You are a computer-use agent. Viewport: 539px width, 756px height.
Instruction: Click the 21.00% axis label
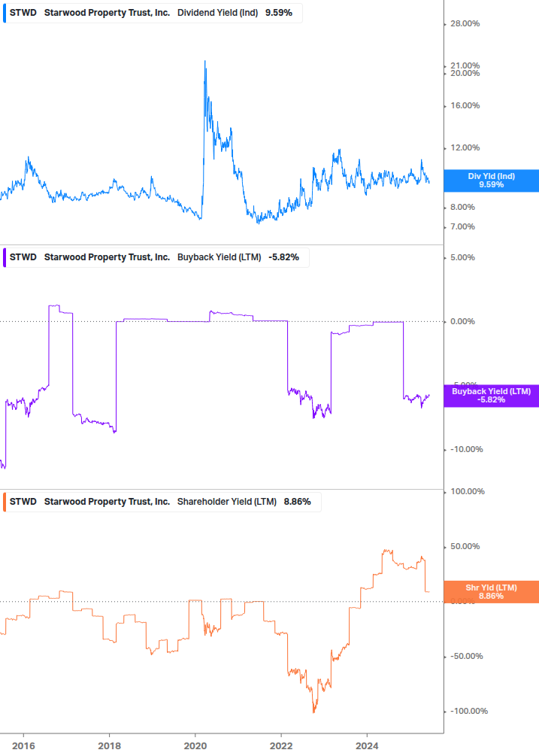tap(465, 65)
